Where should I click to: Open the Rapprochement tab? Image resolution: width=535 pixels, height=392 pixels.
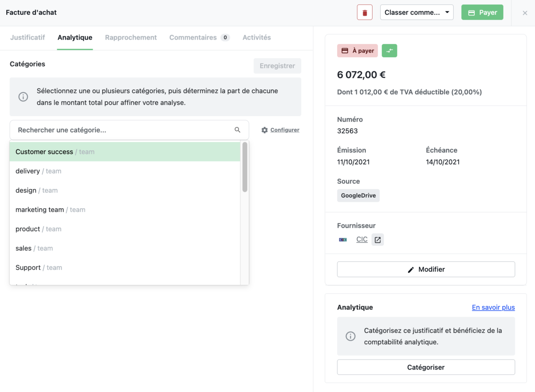coord(131,38)
